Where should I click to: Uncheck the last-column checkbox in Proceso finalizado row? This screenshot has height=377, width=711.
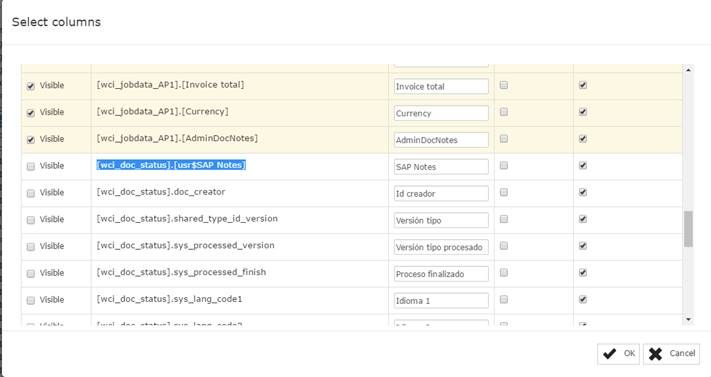point(583,272)
